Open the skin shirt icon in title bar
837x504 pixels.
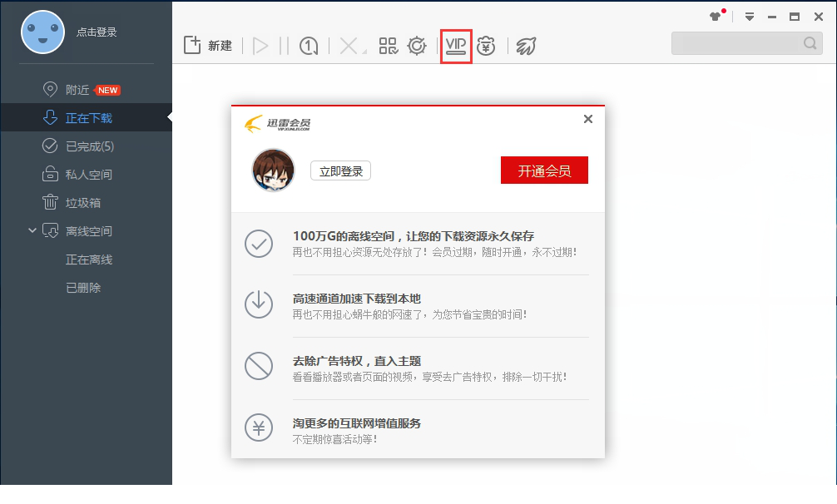click(716, 17)
